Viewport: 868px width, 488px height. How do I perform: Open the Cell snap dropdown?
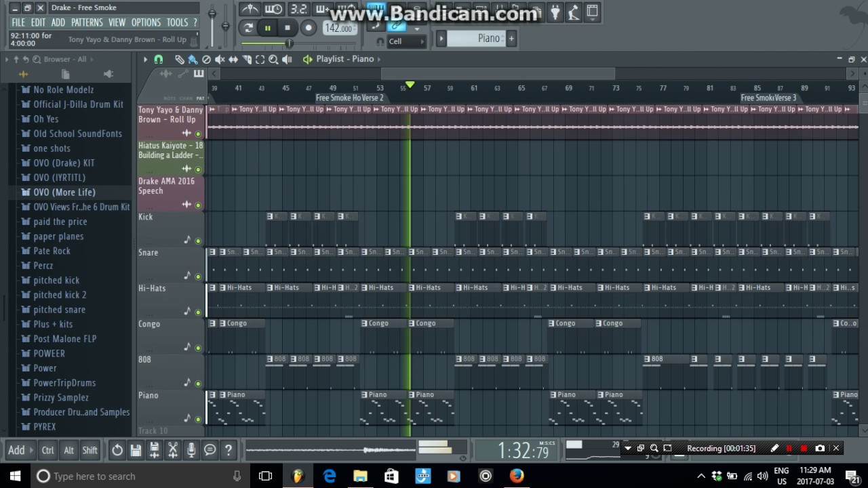pos(406,41)
